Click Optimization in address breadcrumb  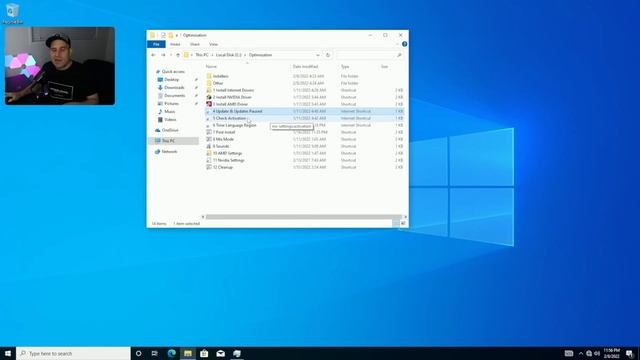(260, 55)
